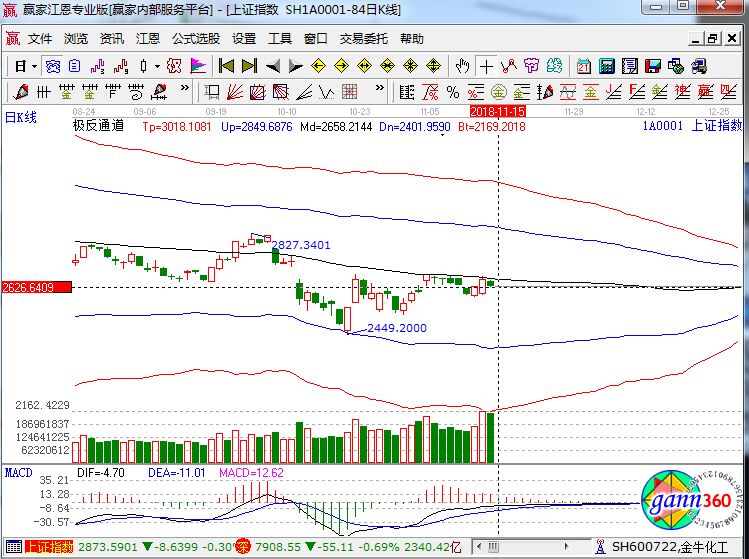Viewport: 749px width, 559px height.
Task: Open the calendar icon showing 21
Action: [x=583, y=66]
